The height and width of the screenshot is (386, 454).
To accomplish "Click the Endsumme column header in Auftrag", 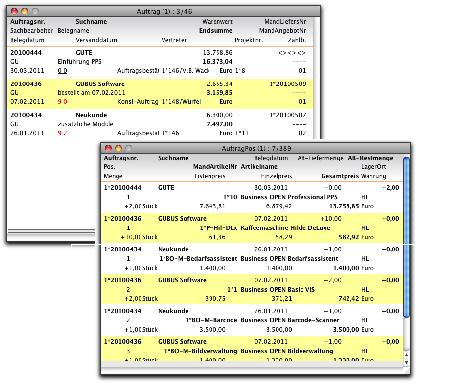I will pyautogui.click(x=216, y=31).
